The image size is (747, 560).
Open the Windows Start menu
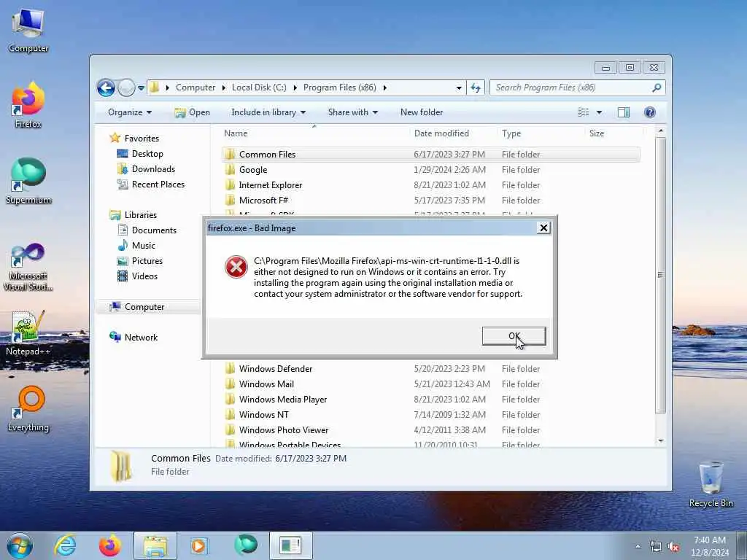pyautogui.click(x=20, y=545)
